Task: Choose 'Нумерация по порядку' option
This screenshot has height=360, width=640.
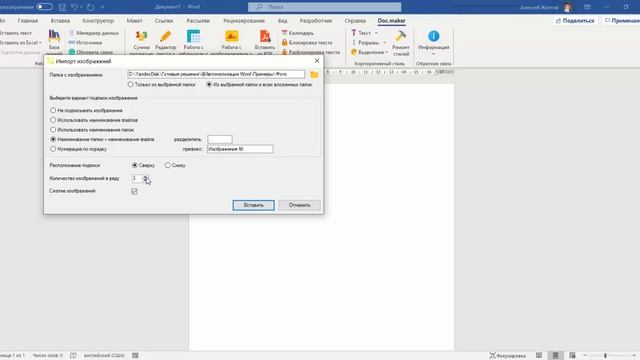Action: tap(78, 149)
